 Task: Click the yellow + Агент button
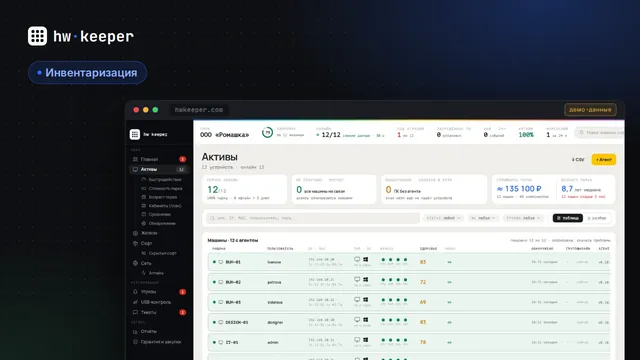604,160
